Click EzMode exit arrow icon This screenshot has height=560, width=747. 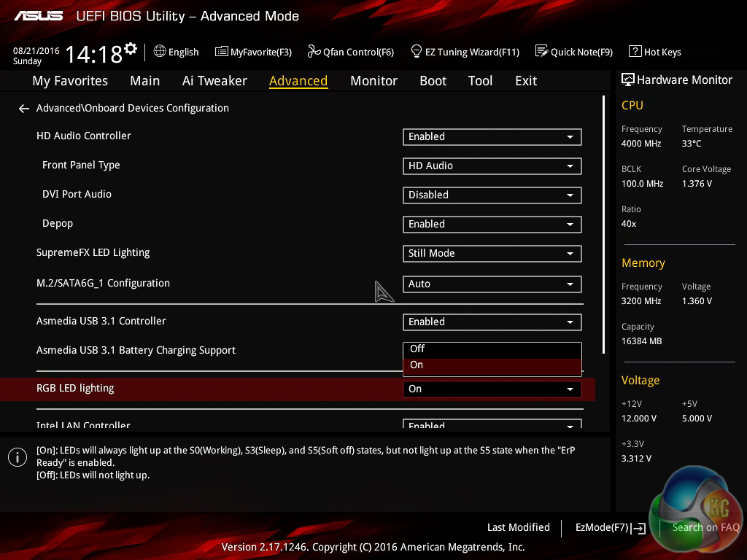(638, 528)
